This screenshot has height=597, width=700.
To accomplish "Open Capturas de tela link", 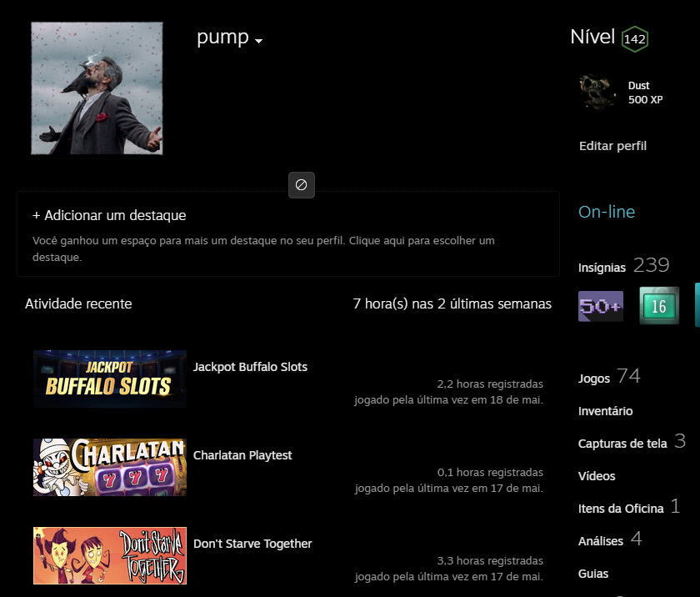I will point(622,444).
